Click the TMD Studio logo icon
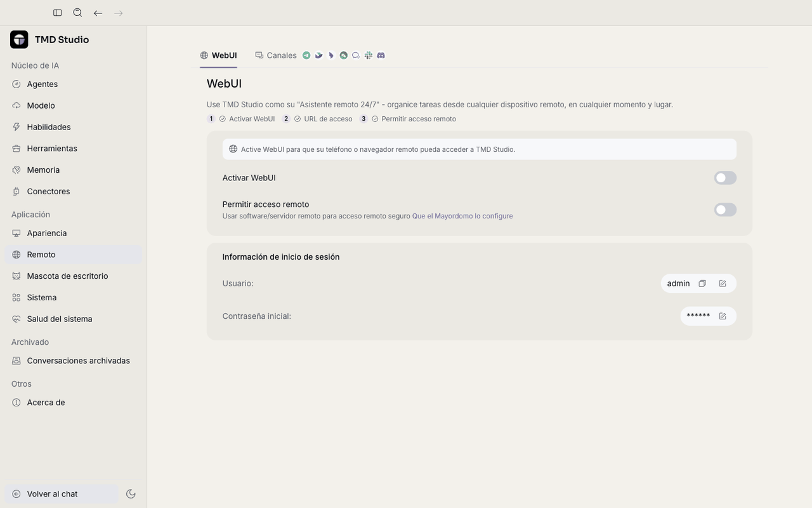Screen dimensions: 812x508 (x=19, y=39)
